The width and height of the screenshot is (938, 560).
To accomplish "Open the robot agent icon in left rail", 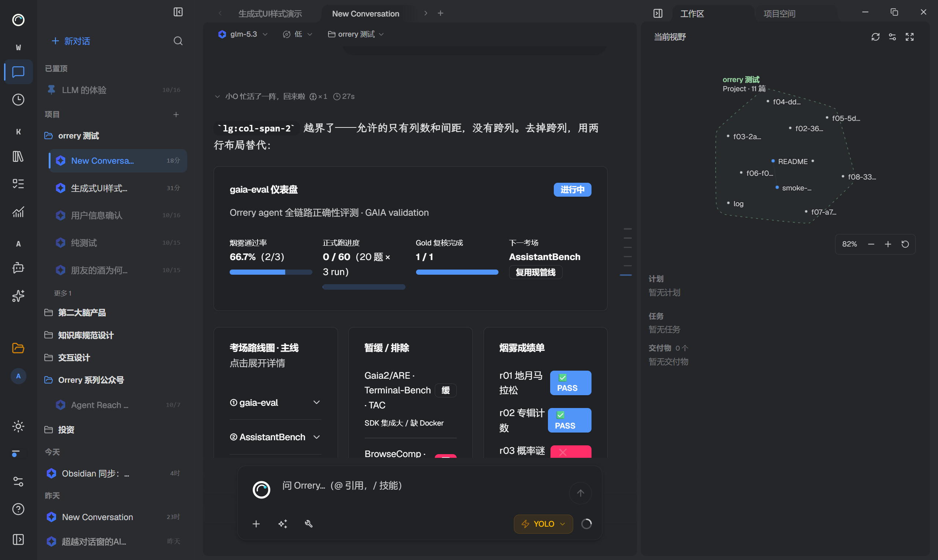I will click(x=18, y=268).
